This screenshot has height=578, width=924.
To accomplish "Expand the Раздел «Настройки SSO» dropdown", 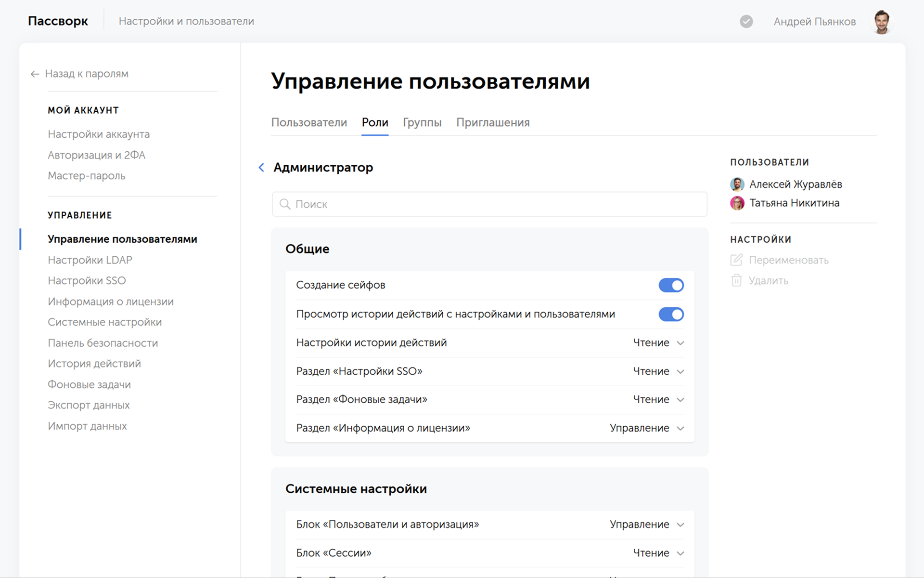I will (x=658, y=371).
